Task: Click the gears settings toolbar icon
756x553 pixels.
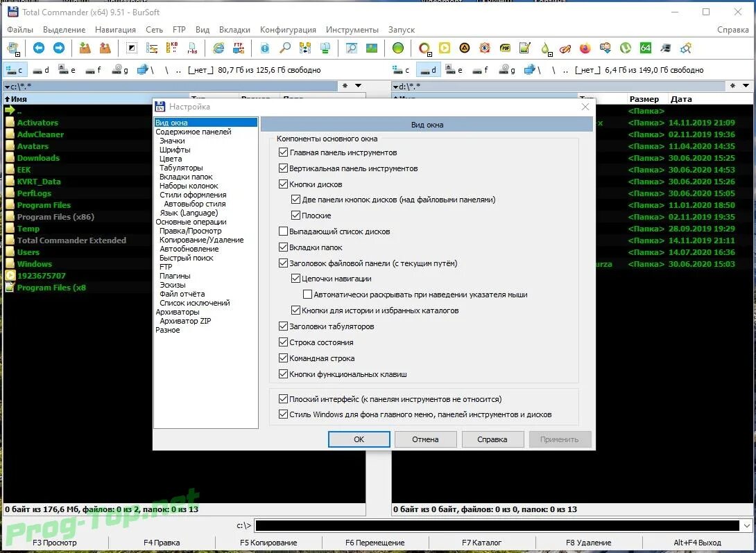Action: (686, 48)
